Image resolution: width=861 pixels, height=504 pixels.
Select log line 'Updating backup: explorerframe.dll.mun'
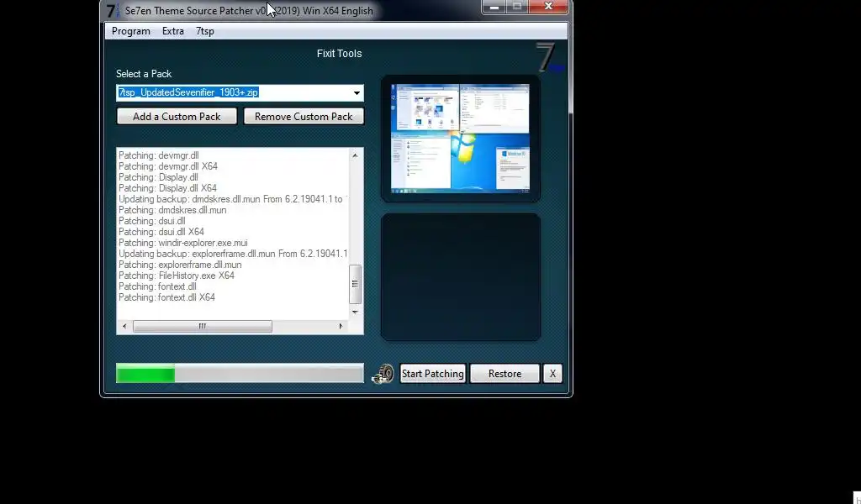[233, 254]
